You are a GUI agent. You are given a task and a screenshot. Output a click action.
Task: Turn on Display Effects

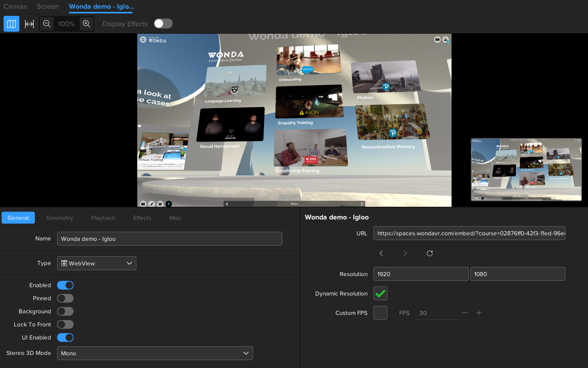tap(163, 24)
